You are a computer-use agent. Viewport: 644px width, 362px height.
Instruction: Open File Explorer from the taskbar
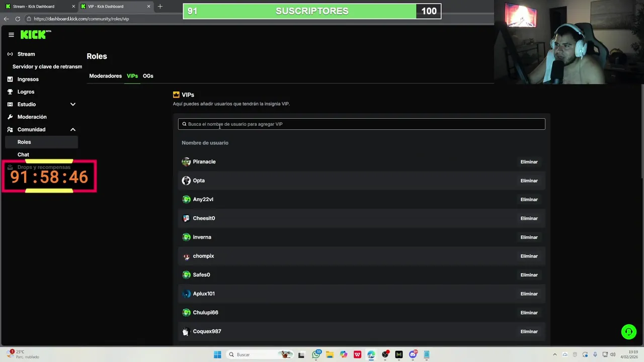tap(330, 354)
